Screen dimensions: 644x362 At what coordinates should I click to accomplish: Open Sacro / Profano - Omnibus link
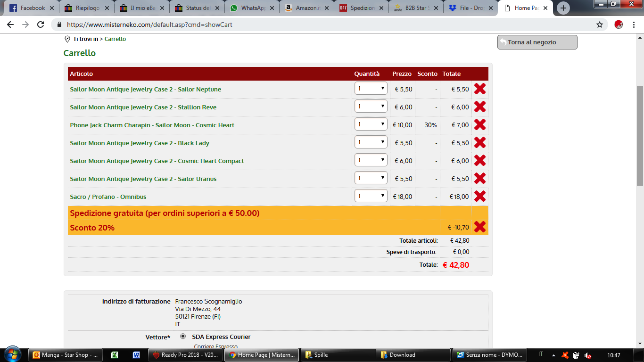108,197
